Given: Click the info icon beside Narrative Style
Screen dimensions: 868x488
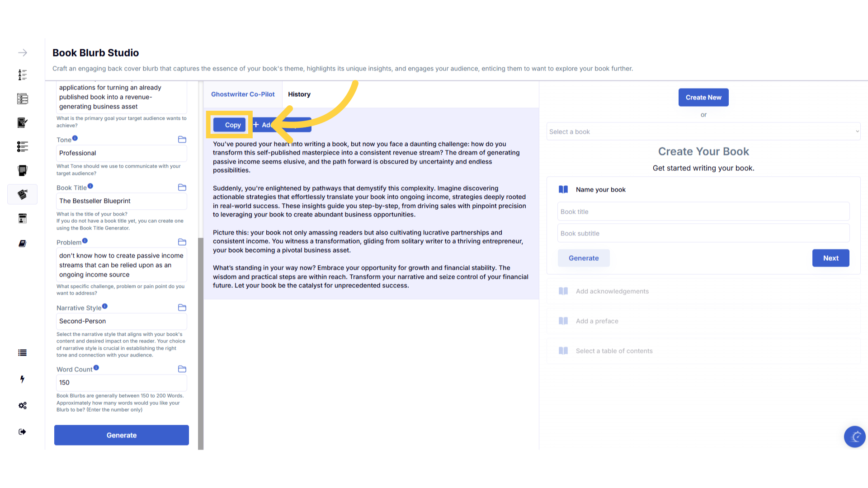Looking at the screenshot, I should point(105,306).
